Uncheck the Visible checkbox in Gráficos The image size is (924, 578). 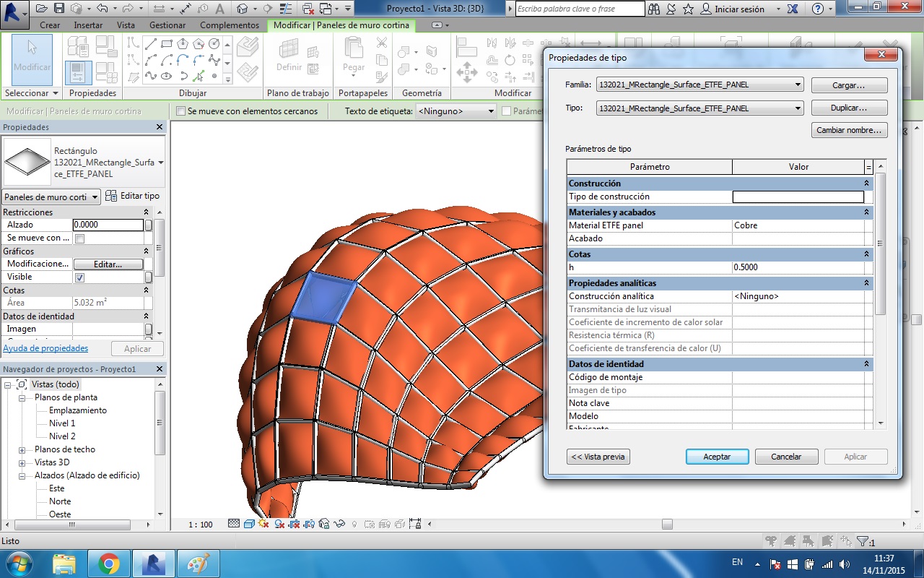(80, 277)
